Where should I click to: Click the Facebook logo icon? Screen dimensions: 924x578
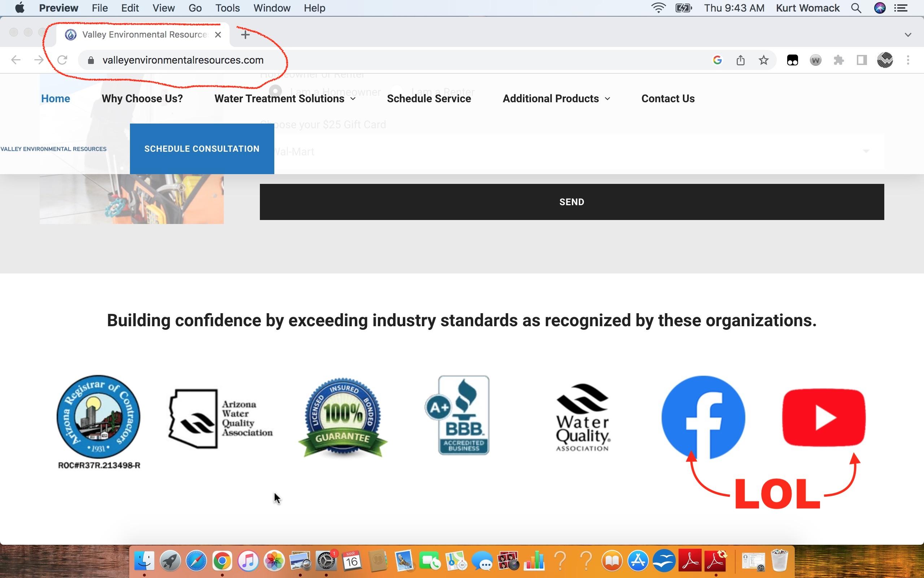pyautogui.click(x=703, y=418)
